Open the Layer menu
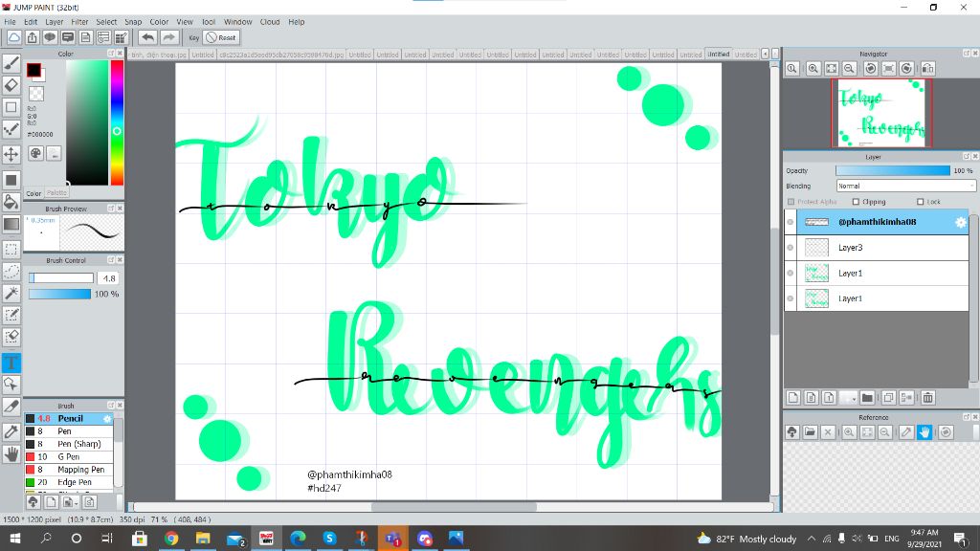The width and height of the screenshot is (980, 551). 55,22
